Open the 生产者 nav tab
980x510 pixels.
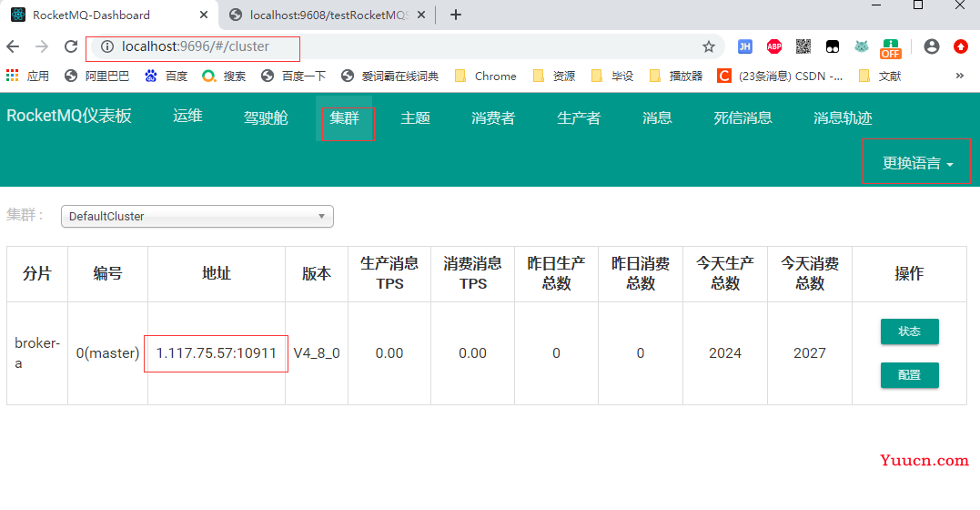coord(579,117)
